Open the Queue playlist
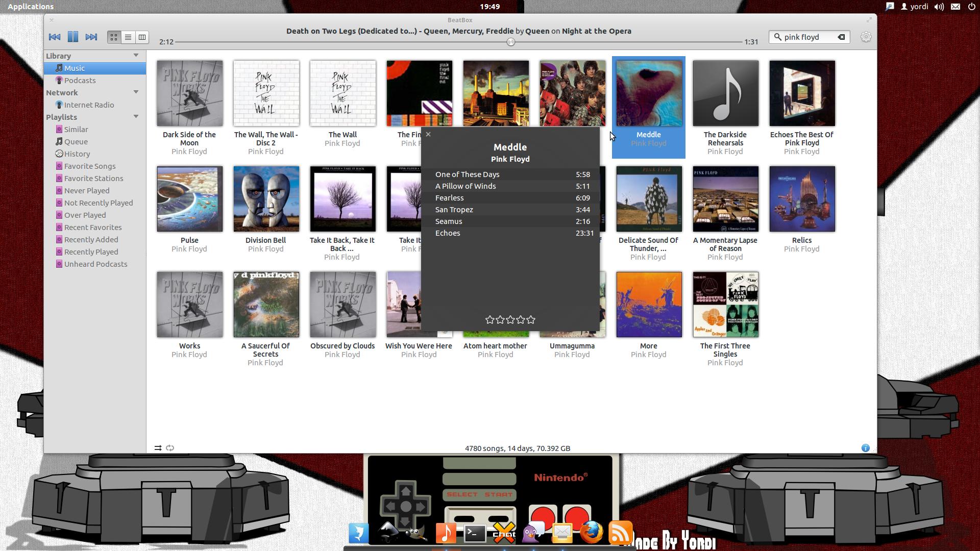Image resolution: width=980 pixels, height=551 pixels. pyautogui.click(x=95, y=141)
